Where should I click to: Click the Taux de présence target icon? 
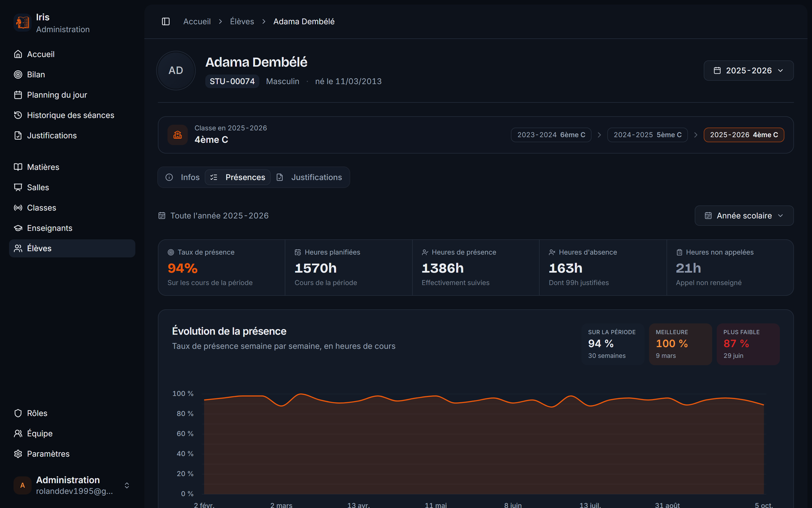coord(171,252)
